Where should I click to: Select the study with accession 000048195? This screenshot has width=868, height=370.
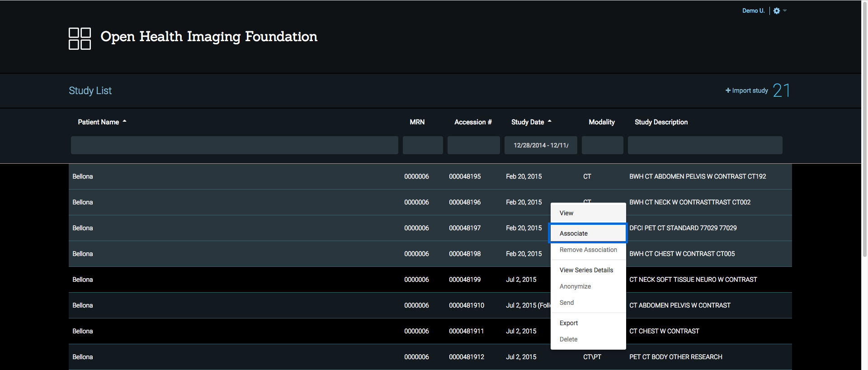tap(465, 176)
